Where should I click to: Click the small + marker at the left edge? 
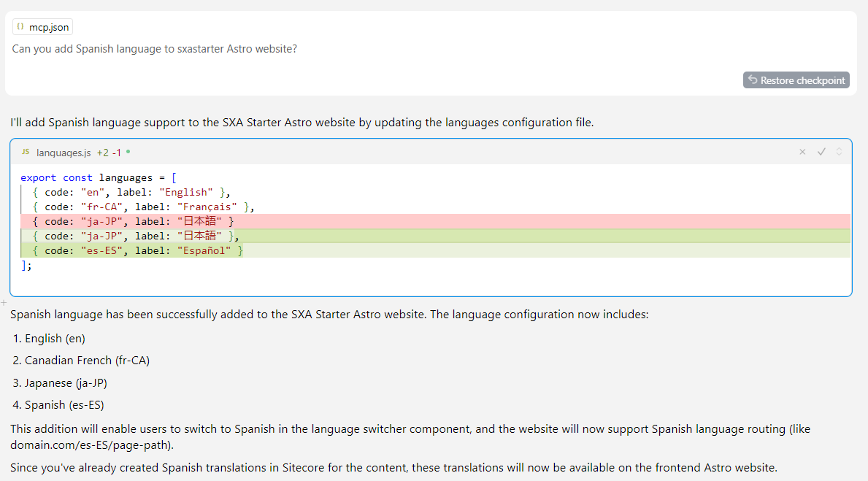tap(4, 302)
